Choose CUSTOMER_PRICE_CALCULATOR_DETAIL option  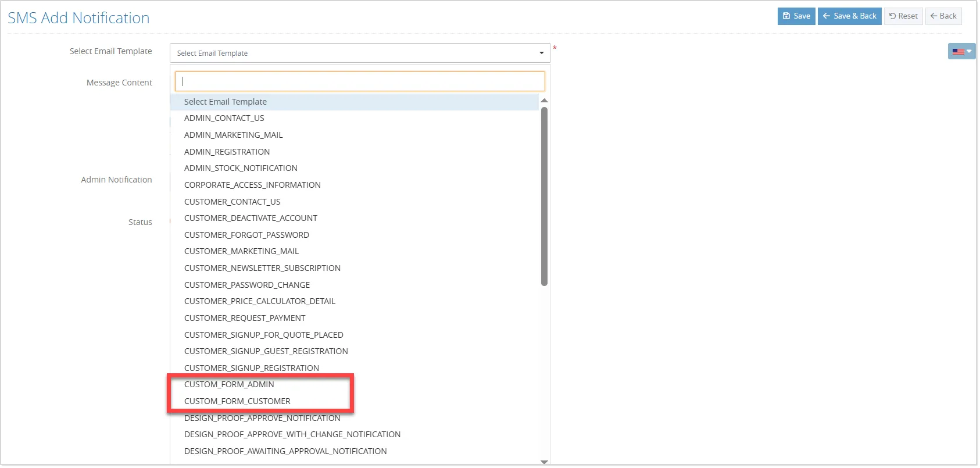(355, 301)
